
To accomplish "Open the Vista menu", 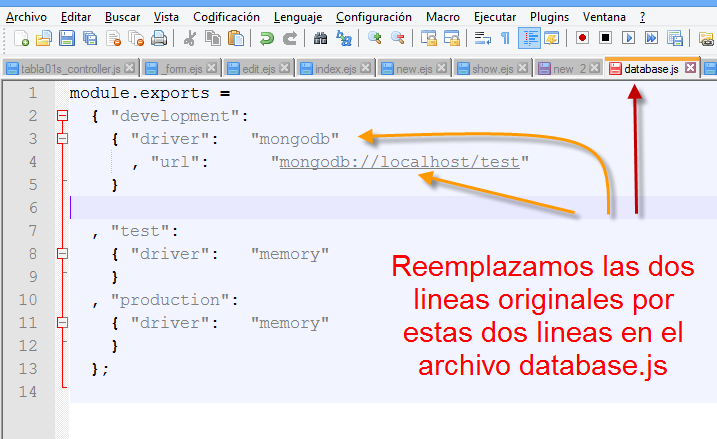I will click(x=166, y=17).
